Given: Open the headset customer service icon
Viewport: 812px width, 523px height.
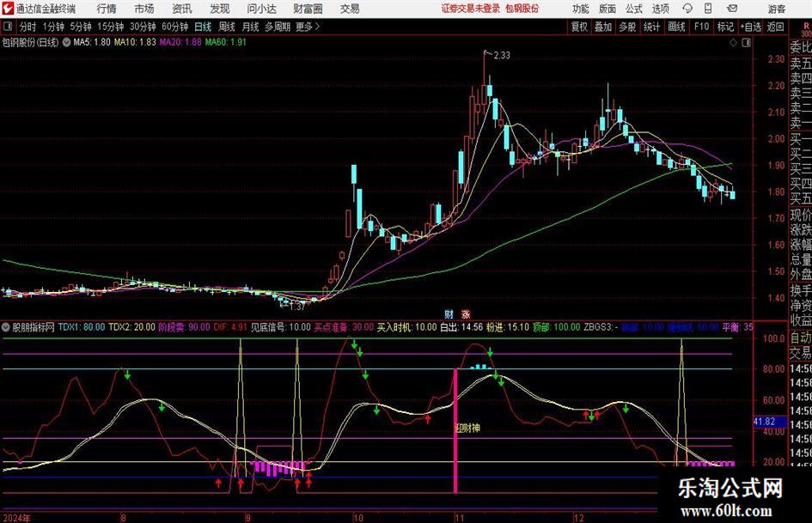Looking at the screenshot, I should 687,9.
